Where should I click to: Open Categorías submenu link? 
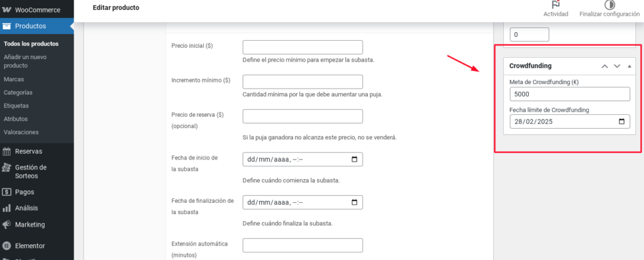coord(18,93)
